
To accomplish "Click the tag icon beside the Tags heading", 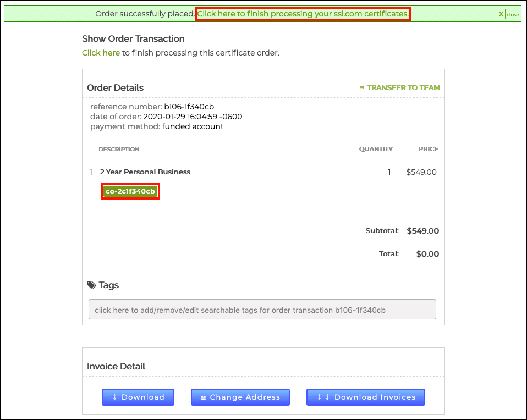I will click(91, 285).
